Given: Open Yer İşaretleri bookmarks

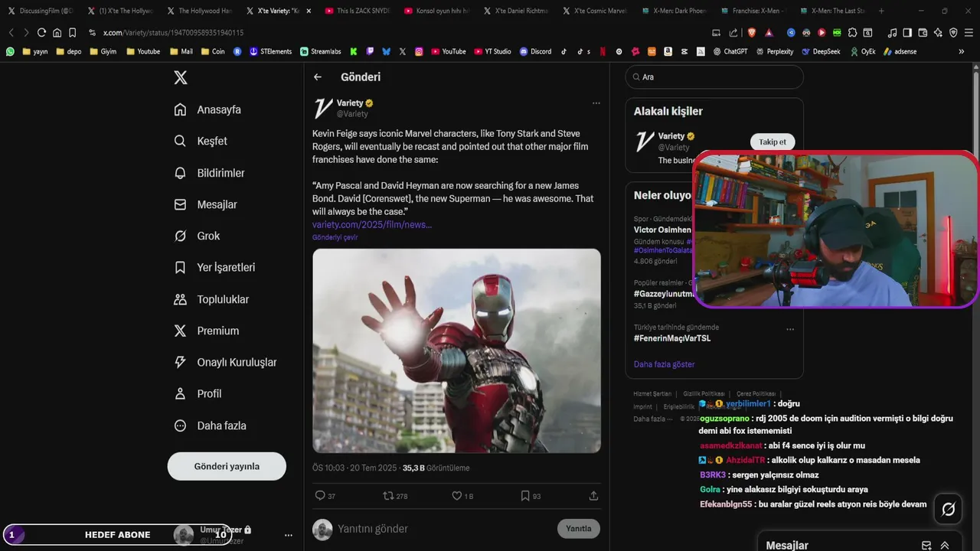Looking at the screenshot, I should (x=214, y=267).
